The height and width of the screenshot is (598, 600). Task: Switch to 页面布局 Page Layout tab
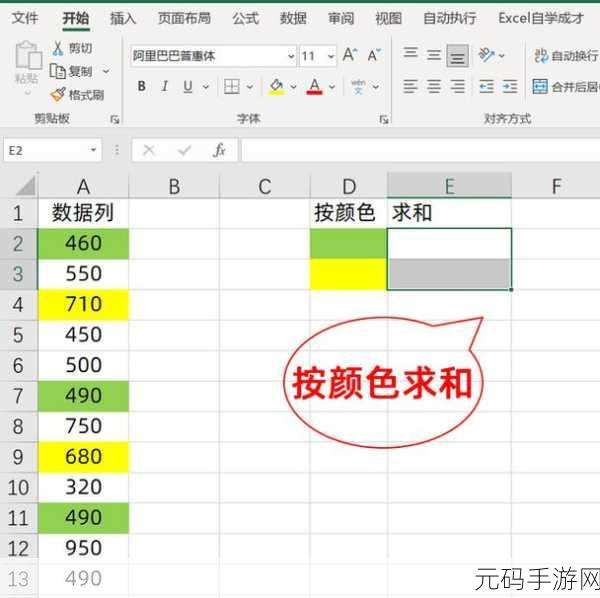pos(184,18)
